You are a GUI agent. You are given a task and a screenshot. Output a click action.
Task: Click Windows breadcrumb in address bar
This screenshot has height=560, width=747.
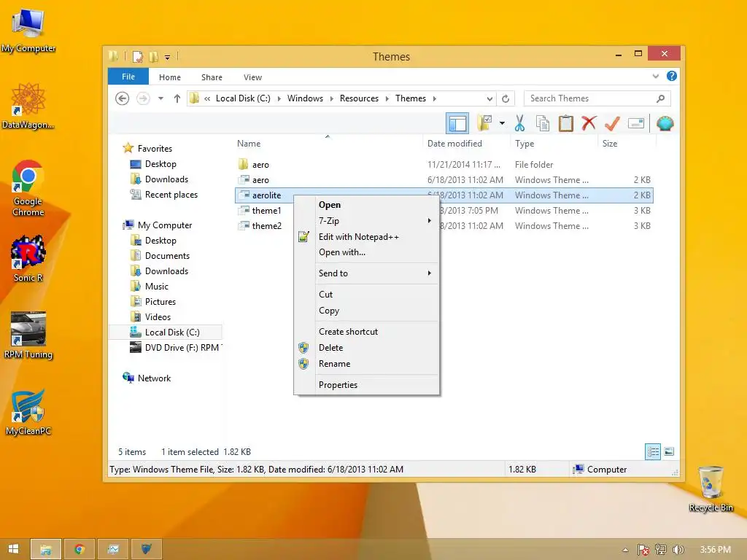[305, 98]
